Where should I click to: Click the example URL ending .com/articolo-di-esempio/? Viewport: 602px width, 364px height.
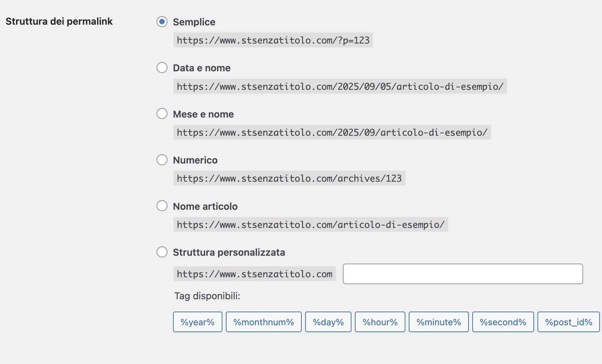(x=311, y=225)
